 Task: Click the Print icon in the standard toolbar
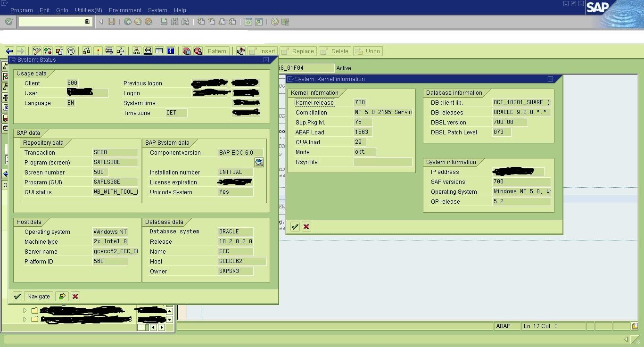(x=164, y=22)
